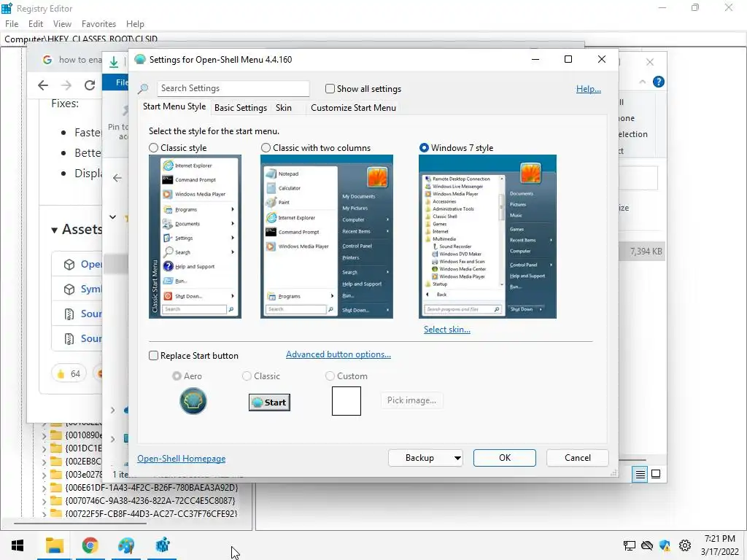Visit the Open-Shell Homepage link
The height and width of the screenshot is (560, 747).
coord(182,459)
